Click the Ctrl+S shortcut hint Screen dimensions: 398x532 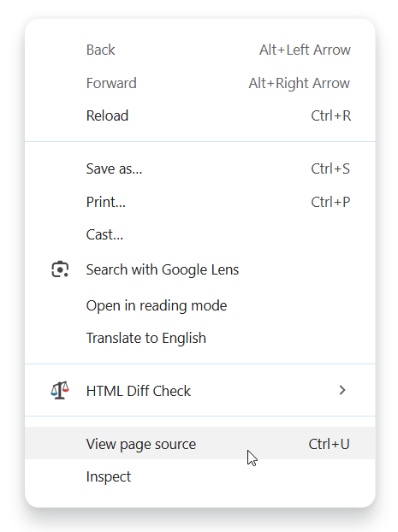click(330, 168)
